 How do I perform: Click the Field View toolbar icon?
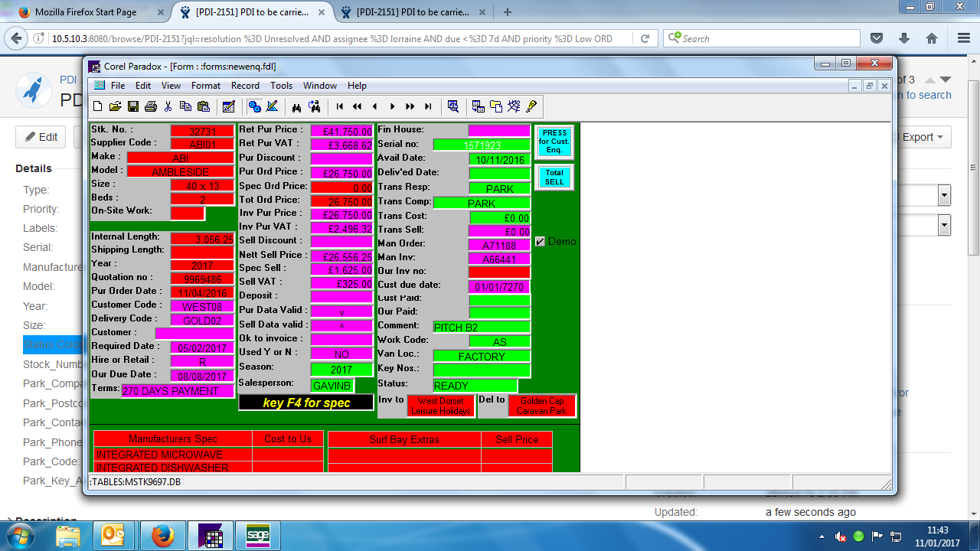pyautogui.click(x=478, y=106)
